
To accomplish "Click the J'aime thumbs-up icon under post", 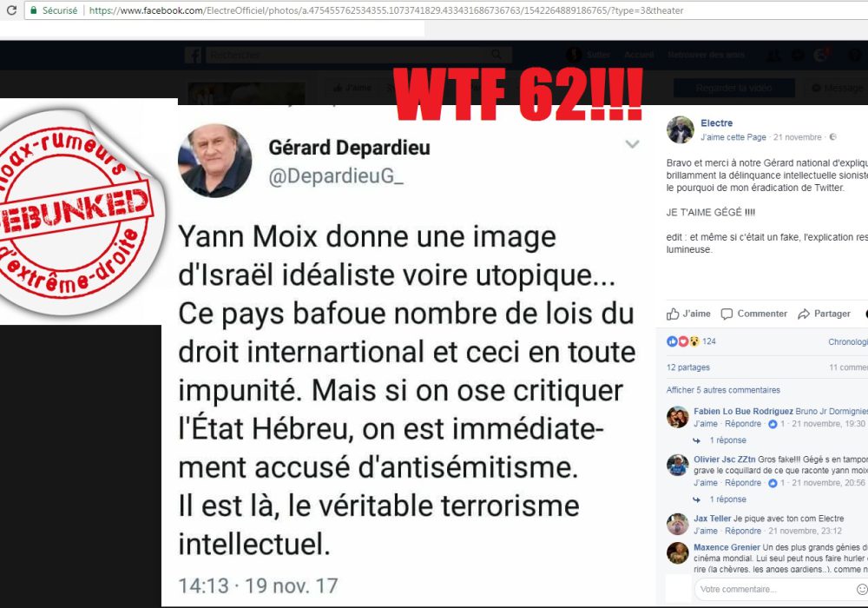I will pyautogui.click(x=673, y=314).
